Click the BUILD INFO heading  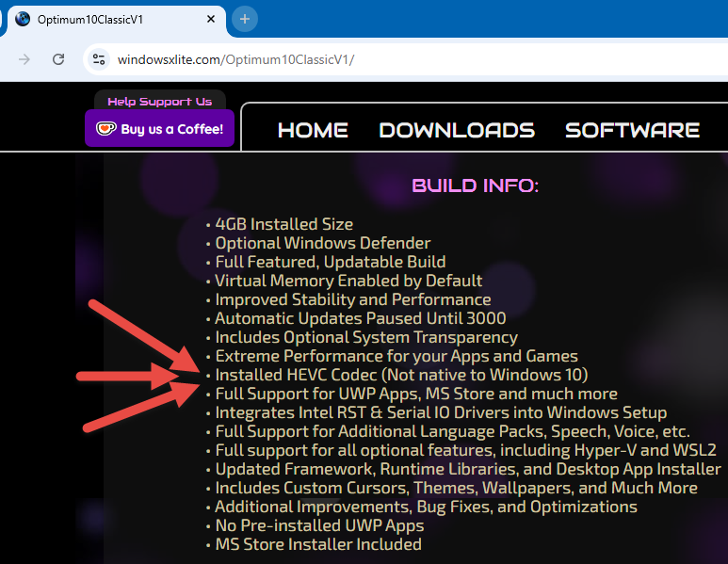click(x=475, y=185)
